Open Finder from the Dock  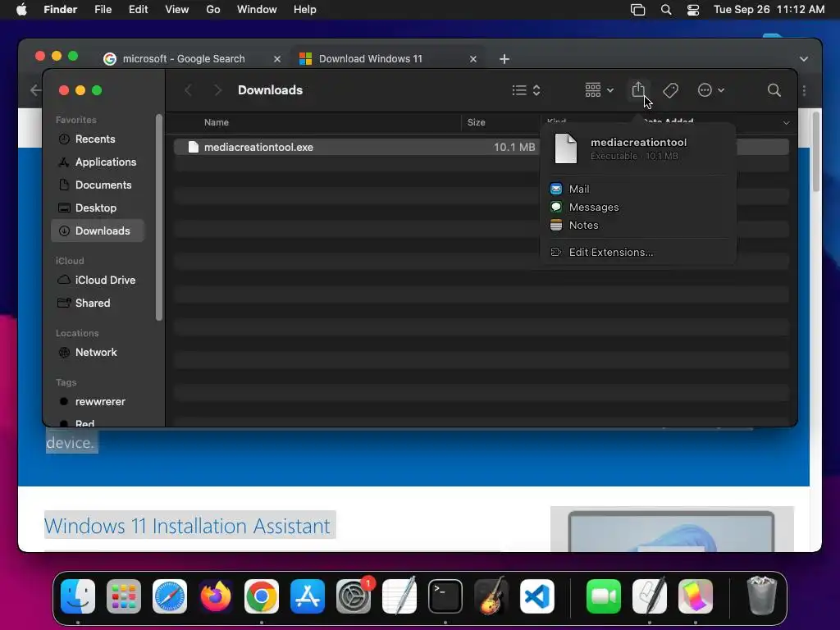coord(78,596)
